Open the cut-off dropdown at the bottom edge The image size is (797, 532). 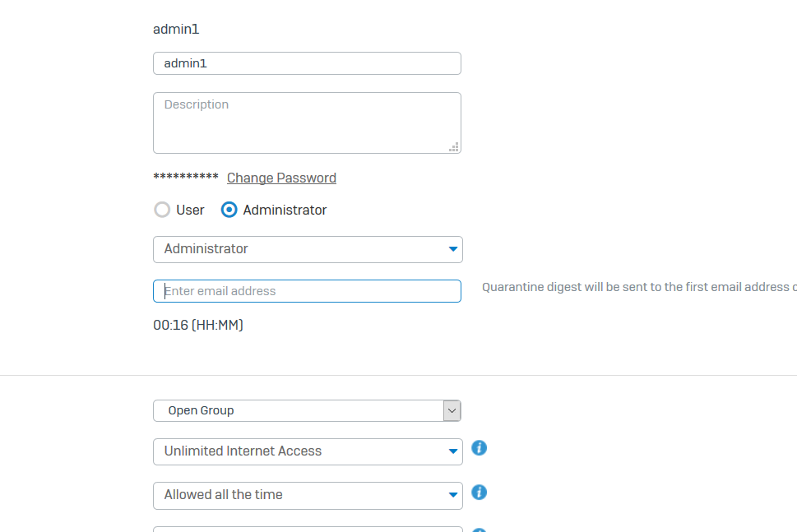[308, 529]
